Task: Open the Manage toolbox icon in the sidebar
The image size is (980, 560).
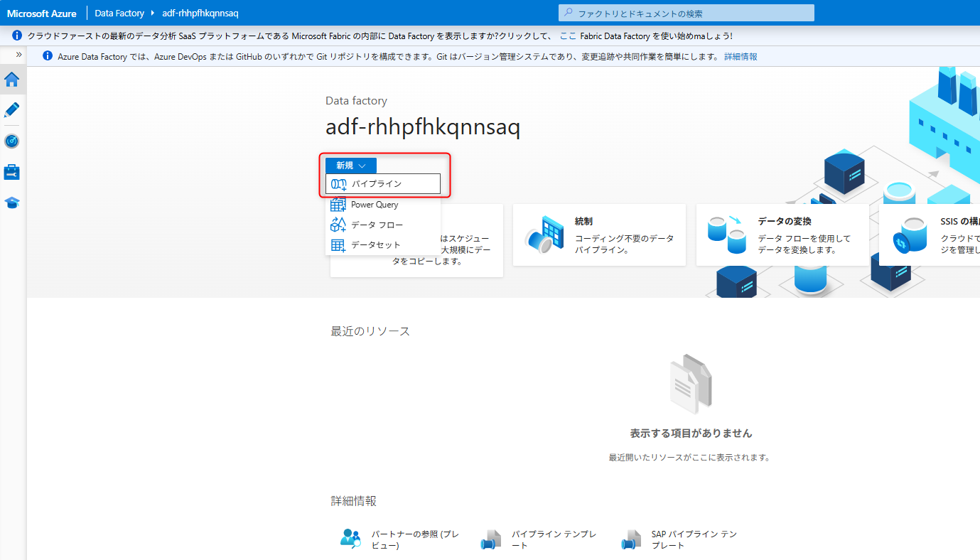Action: click(x=11, y=171)
